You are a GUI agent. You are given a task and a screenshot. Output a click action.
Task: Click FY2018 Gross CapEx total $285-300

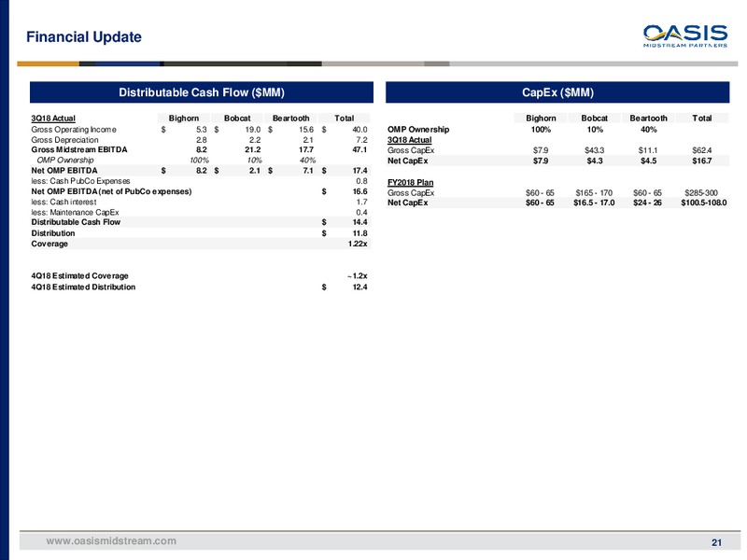[701, 193]
